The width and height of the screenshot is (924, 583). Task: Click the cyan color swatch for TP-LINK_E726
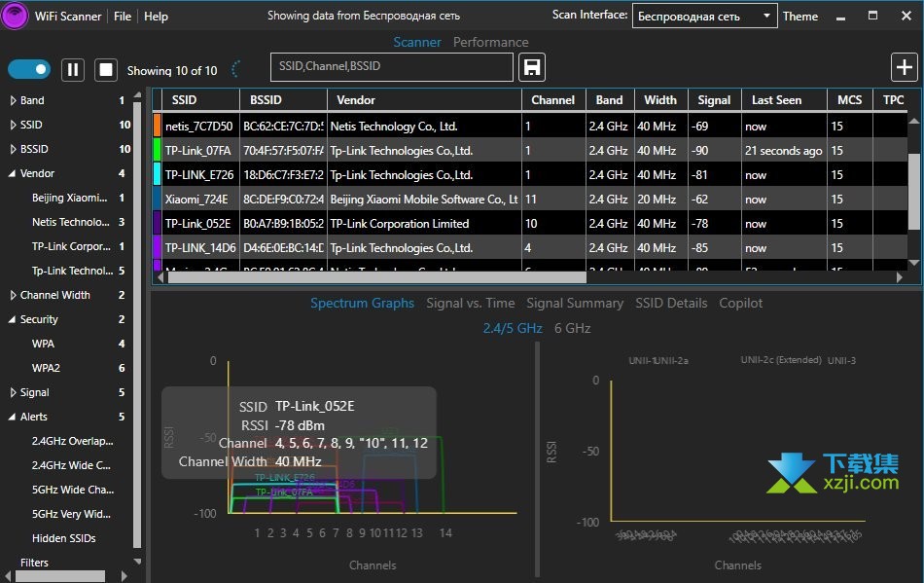[158, 174]
